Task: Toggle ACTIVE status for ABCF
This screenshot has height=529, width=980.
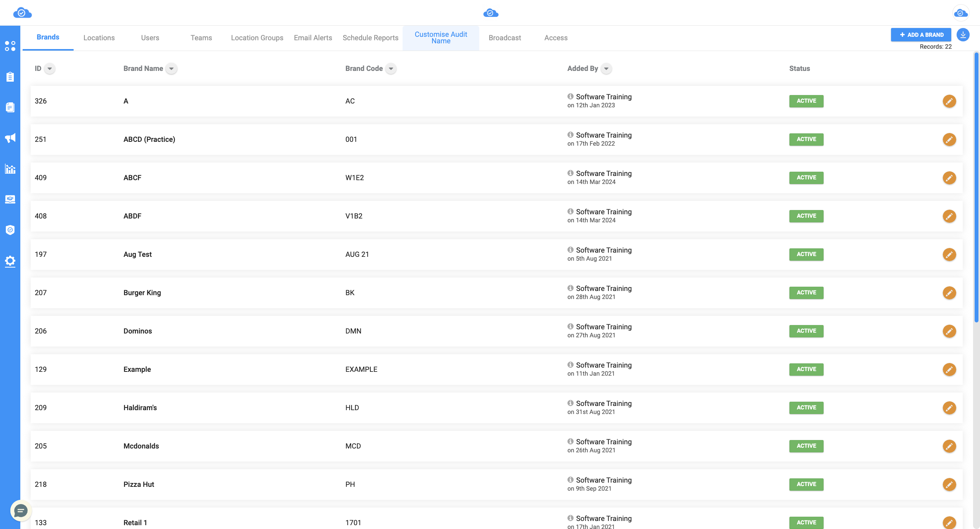Action: 806,177
